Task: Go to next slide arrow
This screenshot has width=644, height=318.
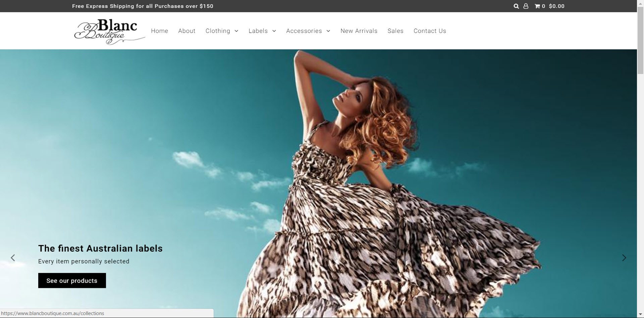Action: [x=624, y=258]
